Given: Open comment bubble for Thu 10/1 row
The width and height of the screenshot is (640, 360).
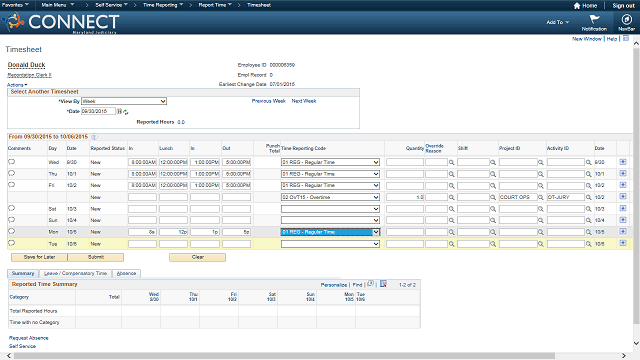Looking at the screenshot, I should (11, 173).
